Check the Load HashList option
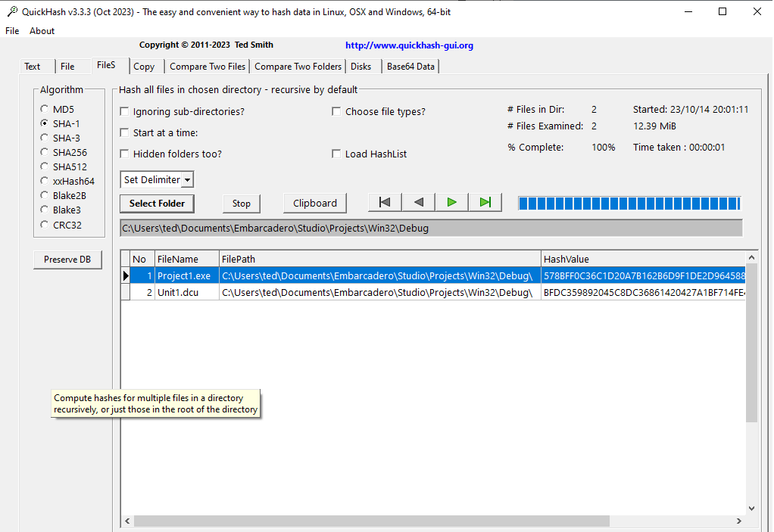774x532 pixels. tap(337, 154)
